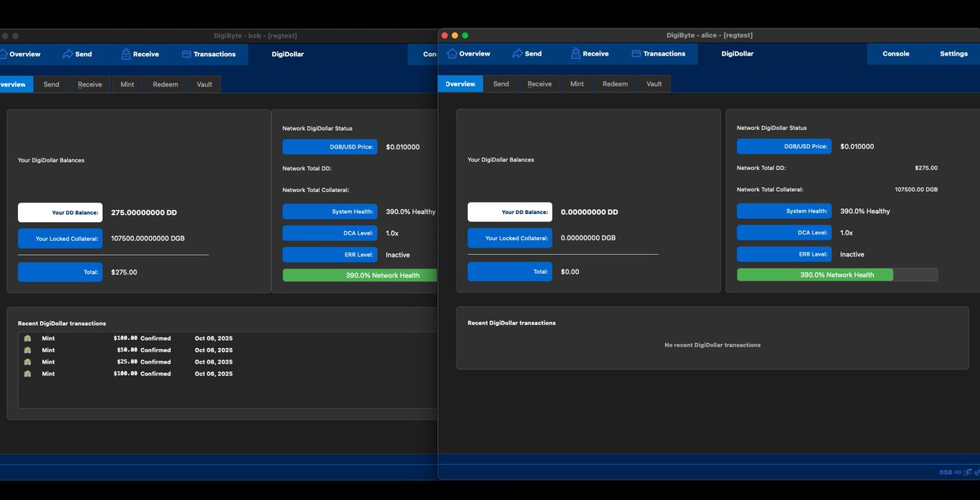Click the Receive bag icon in bob's toolbar
The width and height of the screenshot is (980, 500).
126,55
